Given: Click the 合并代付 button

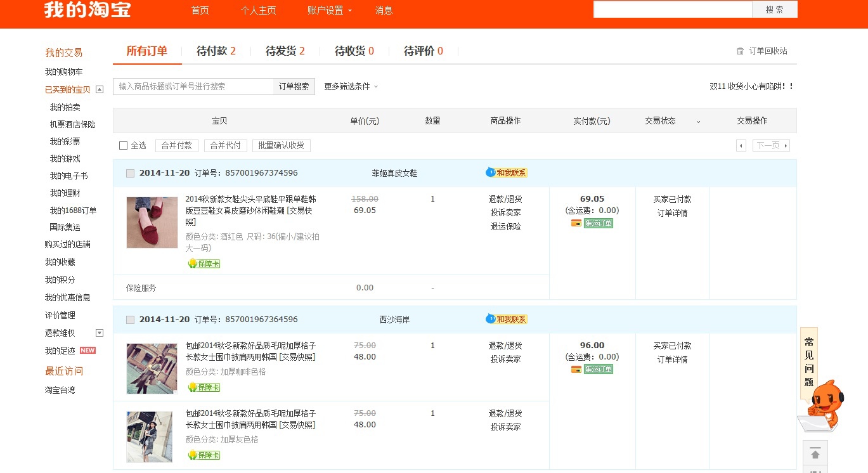Looking at the screenshot, I should coord(225,146).
